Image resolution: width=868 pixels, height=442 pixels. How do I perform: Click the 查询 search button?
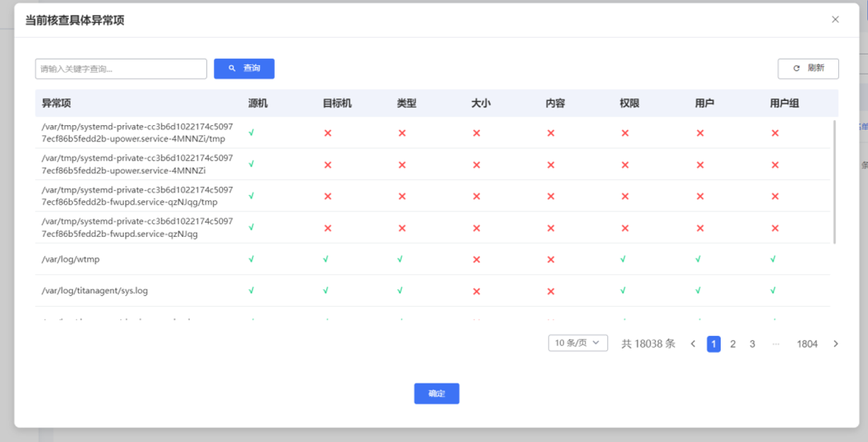244,69
